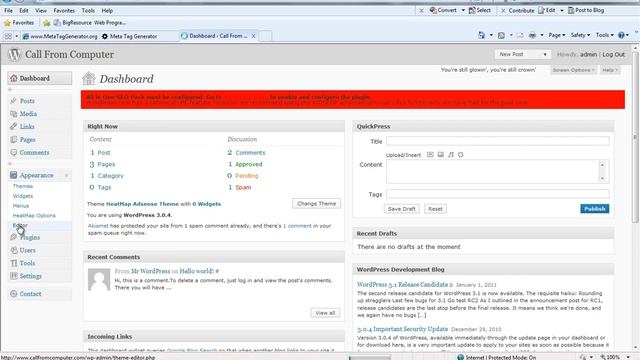This screenshot has height=360, width=640.
Task: Click the browser Home toolbar icon
Action: pyautogui.click(x=482, y=36)
